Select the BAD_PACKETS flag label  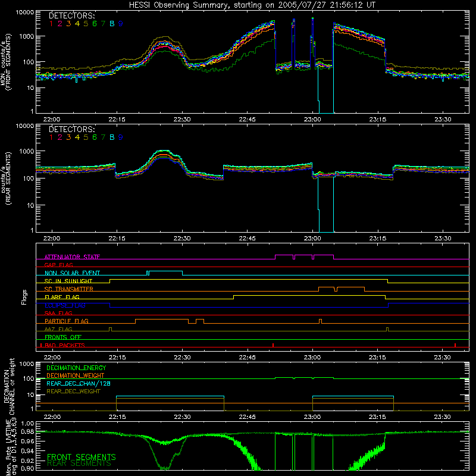point(65,345)
